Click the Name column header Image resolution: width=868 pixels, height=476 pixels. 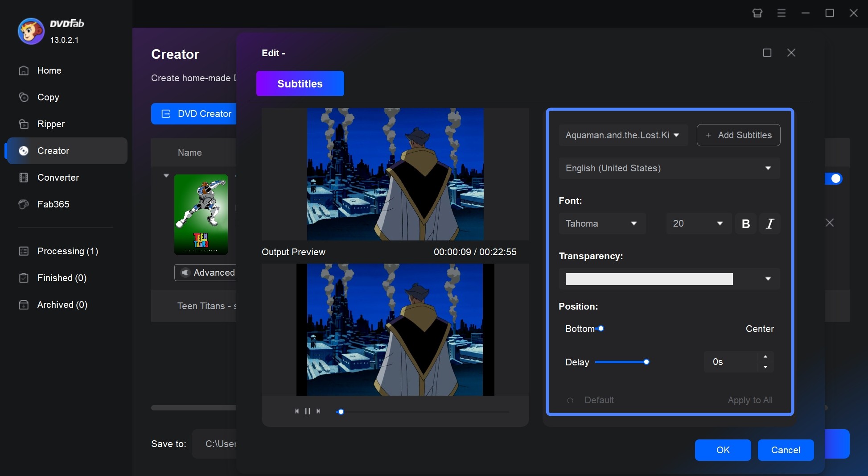pyautogui.click(x=190, y=153)
